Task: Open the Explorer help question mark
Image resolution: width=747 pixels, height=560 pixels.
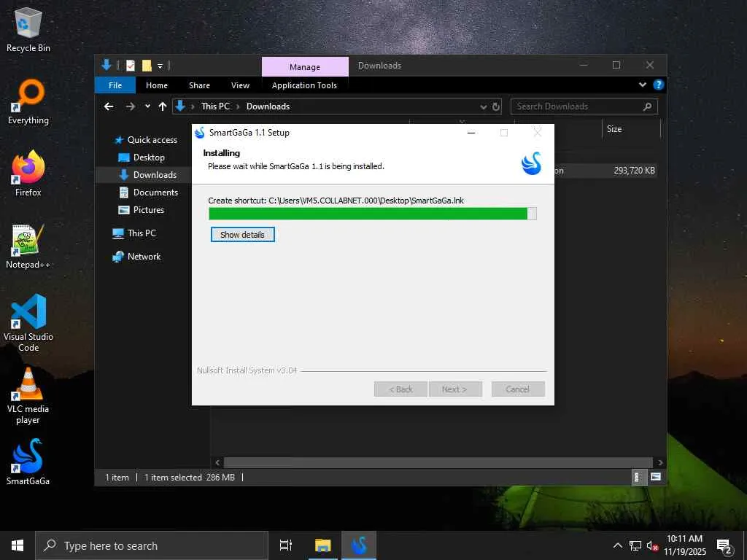Action: pos(659,85)
